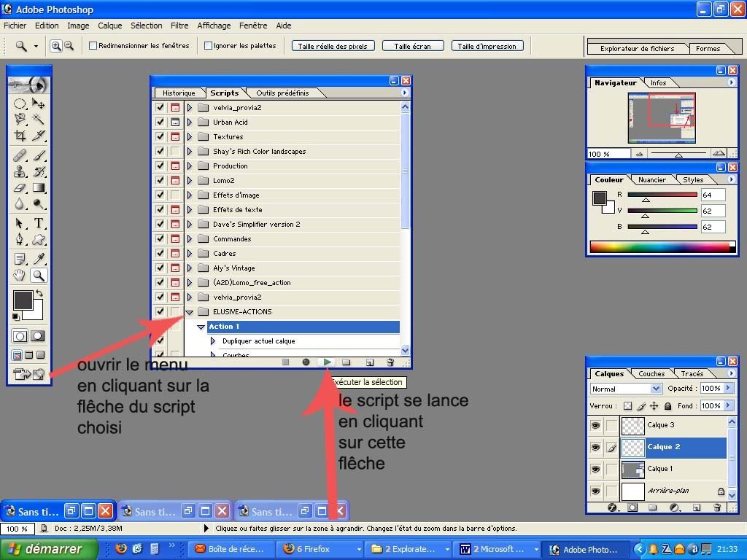Screen dimensions: 747x560
Task: Choose the Blur droplet tool
Action: (20, 204)
